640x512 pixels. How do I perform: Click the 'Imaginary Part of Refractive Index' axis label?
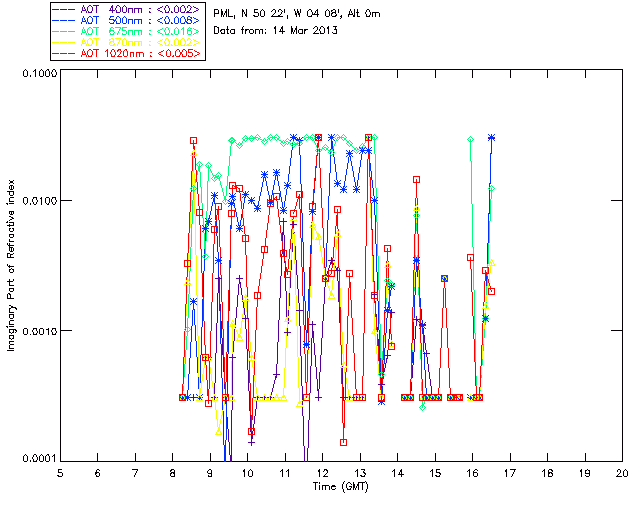click(x=13, y=266)
